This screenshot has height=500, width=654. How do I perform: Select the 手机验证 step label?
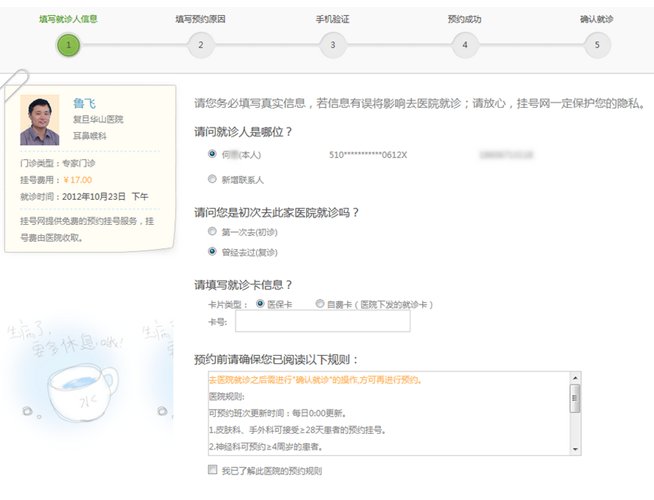point(333,19)
